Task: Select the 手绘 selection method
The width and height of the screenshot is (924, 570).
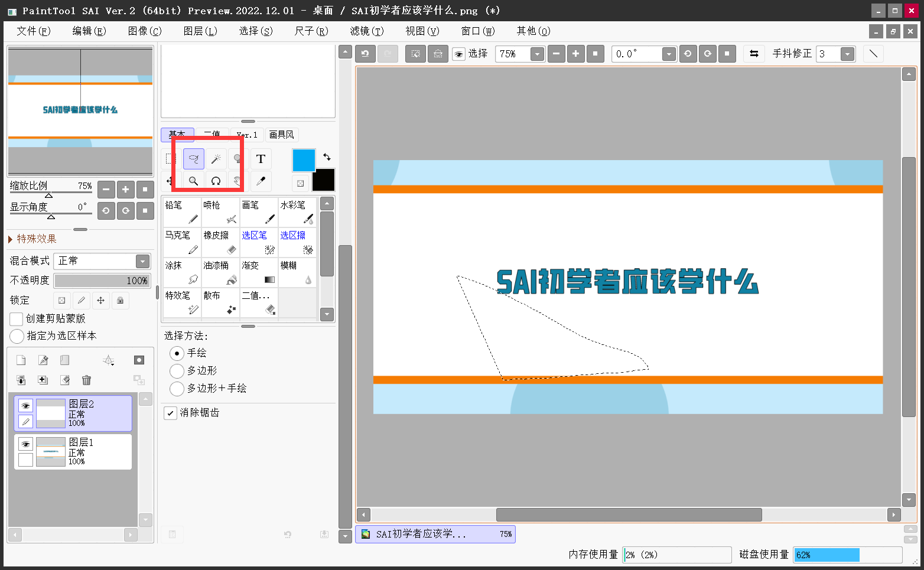Action: (x=177, y=353)
